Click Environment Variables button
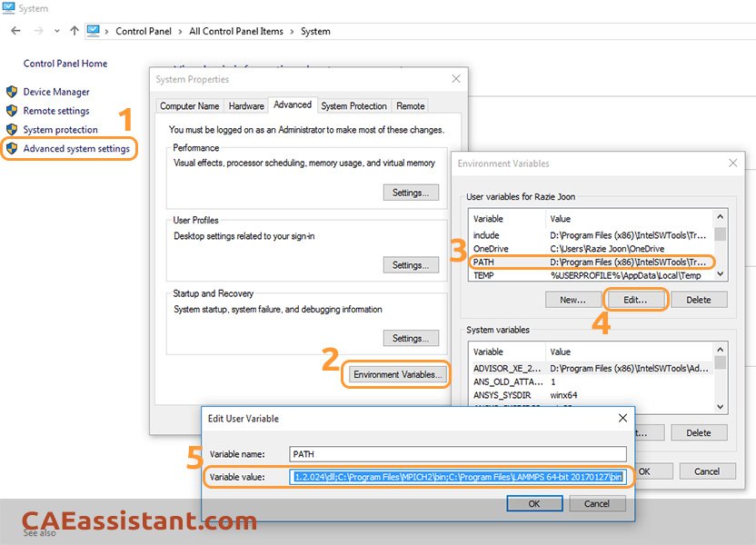The height and width of the screenshot is (545, 756). [x=397, y=374]
